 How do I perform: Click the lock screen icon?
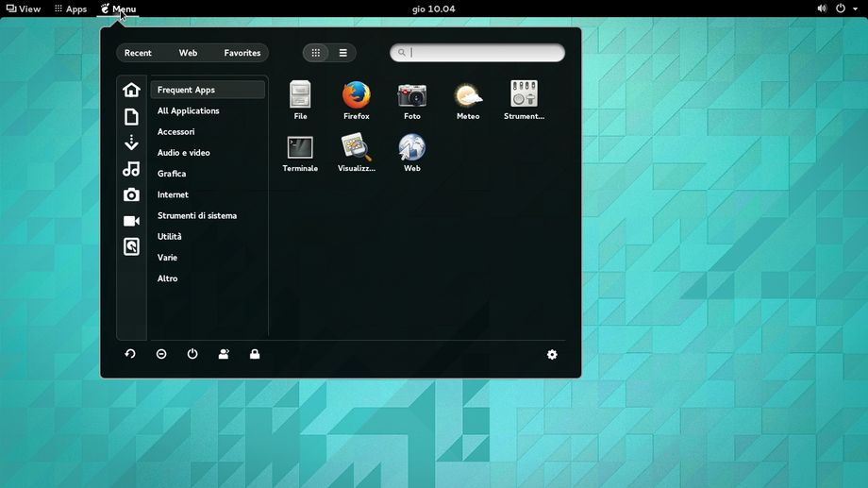click(x=255, y=354)
